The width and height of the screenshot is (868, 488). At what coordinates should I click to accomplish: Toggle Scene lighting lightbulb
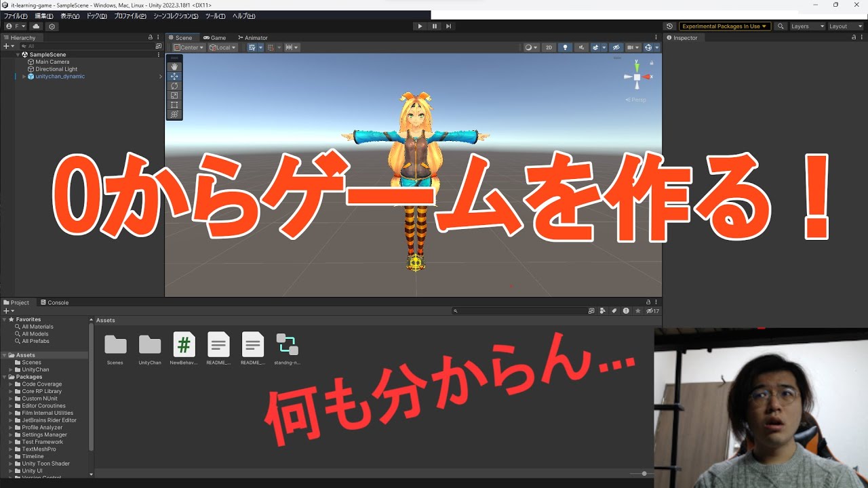coord(565,47)
